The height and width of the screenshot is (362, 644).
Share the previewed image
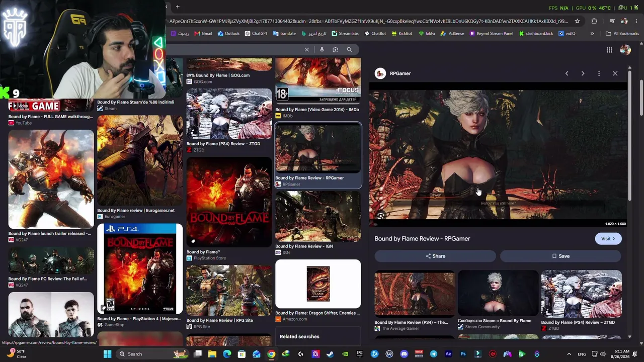(435, 256)
